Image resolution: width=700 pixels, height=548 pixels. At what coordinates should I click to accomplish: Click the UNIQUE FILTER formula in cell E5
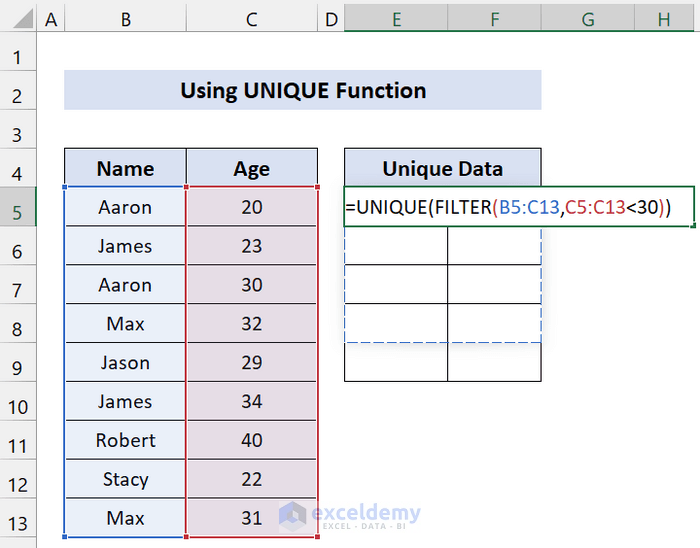(x=519, y=207)
